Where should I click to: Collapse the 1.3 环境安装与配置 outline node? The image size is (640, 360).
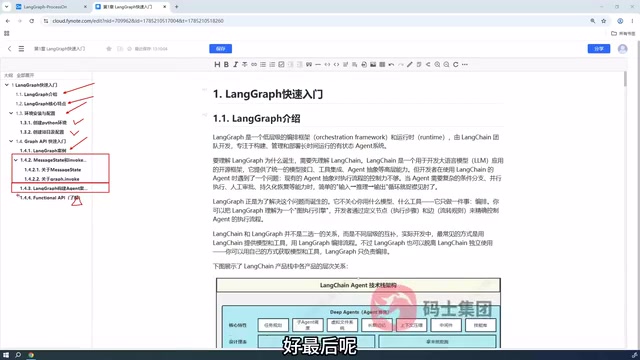tap(11, 113)
